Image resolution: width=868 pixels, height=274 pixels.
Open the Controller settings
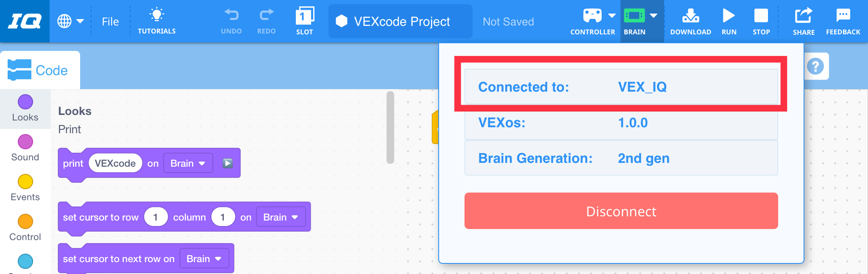click(593, 19)
